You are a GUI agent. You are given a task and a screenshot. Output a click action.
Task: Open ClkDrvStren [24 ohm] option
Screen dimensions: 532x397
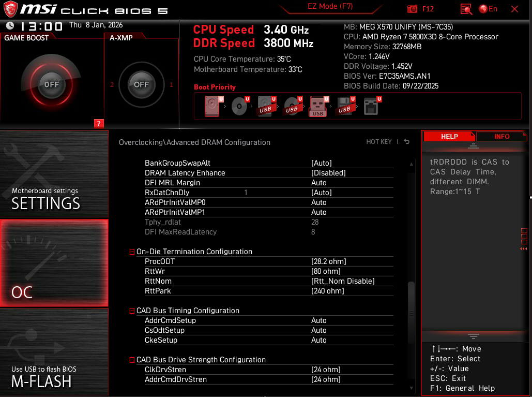326,370
